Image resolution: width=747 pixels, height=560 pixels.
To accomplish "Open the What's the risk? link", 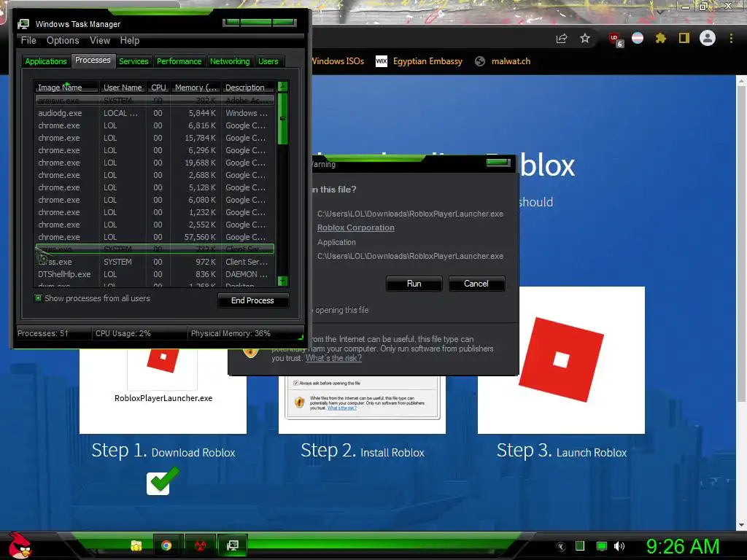I will (333, 358).
